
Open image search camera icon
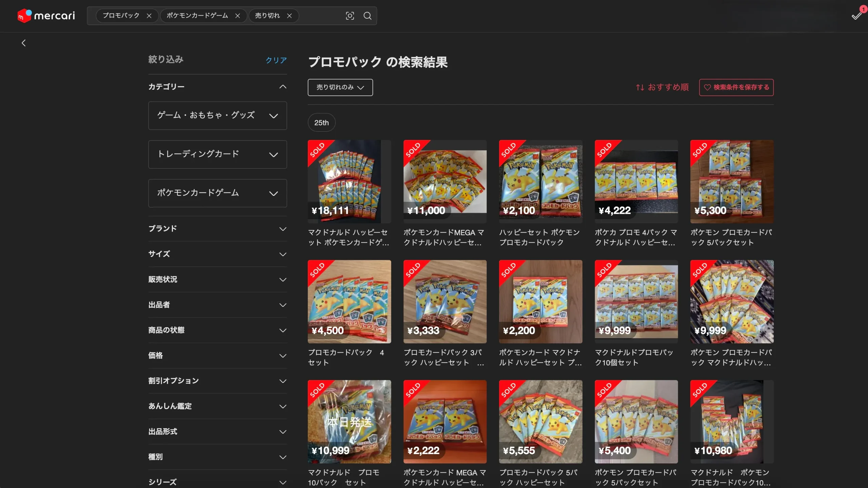(x=350, y=16)
